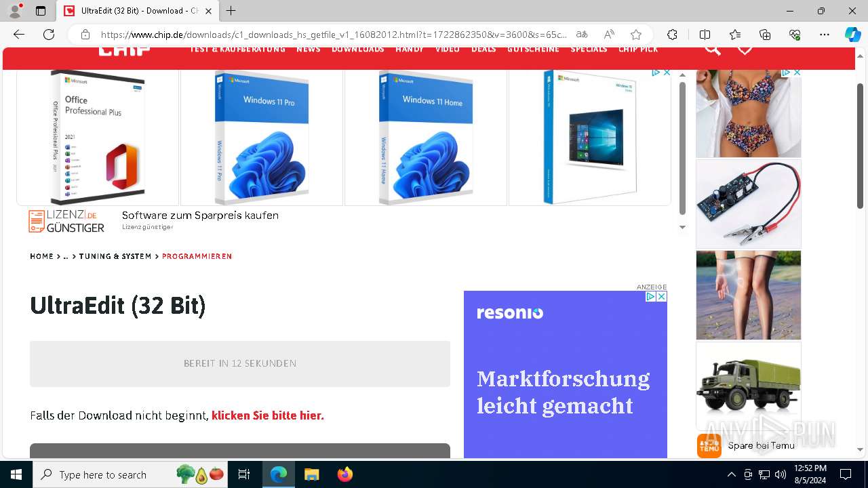Open the volume control tray icon
868x488 pixels.
pos(781,474)
